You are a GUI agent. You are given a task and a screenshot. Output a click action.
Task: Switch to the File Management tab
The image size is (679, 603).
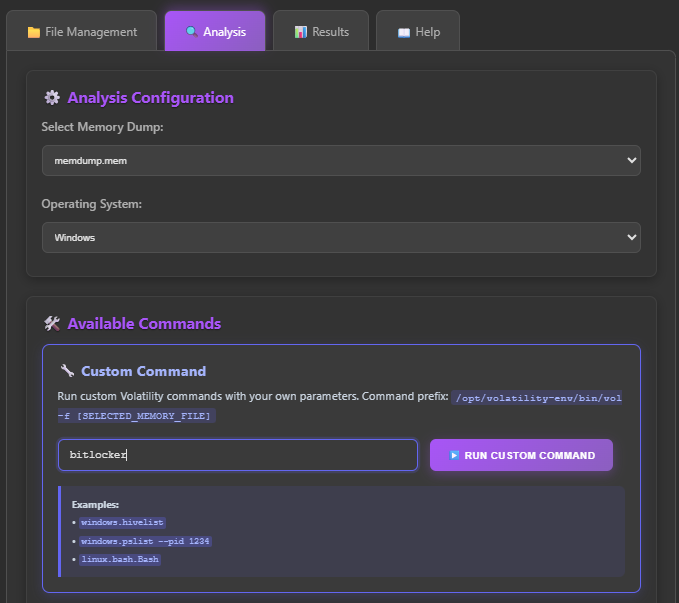[82, 32]
